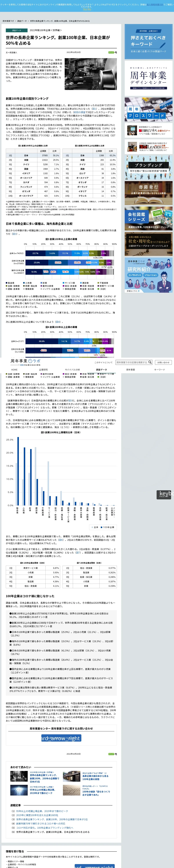
Task: Open the 企業研究 navigation tab
Action: [x=43, y=370]
